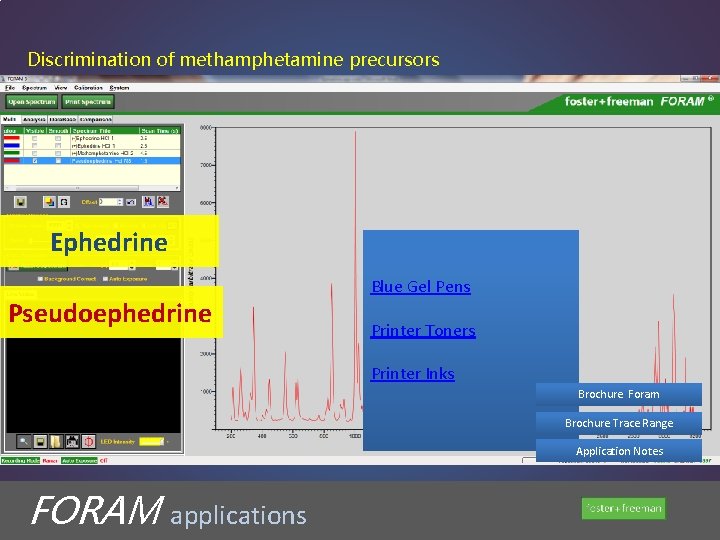Open the Printer Inks link

point(413,374)
